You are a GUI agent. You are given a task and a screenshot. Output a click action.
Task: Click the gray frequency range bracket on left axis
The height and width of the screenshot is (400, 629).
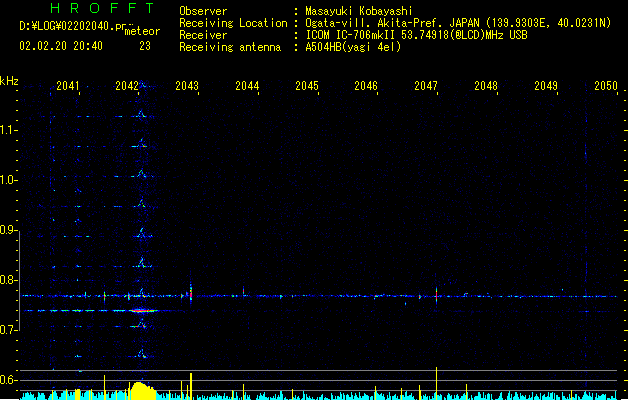coord(20,280)
